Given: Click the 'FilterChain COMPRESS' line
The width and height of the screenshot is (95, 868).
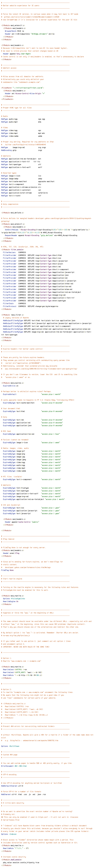Looking at the screenshot, I should 14,304.
